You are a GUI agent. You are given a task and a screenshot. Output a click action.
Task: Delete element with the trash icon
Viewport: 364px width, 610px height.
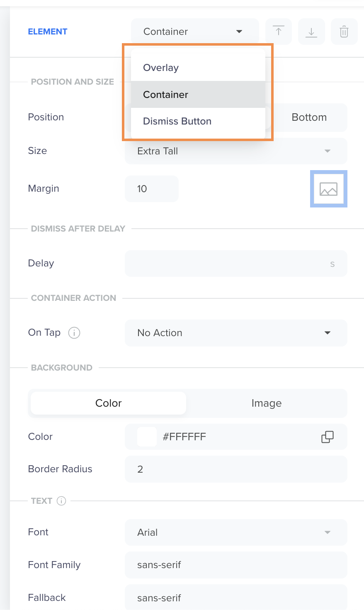(344, 32)
